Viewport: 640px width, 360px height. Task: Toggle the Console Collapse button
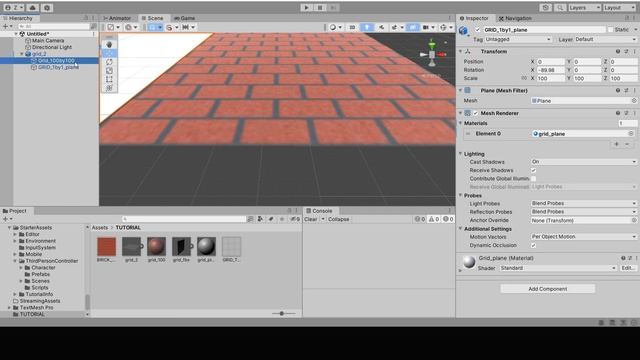click(338, 219)
